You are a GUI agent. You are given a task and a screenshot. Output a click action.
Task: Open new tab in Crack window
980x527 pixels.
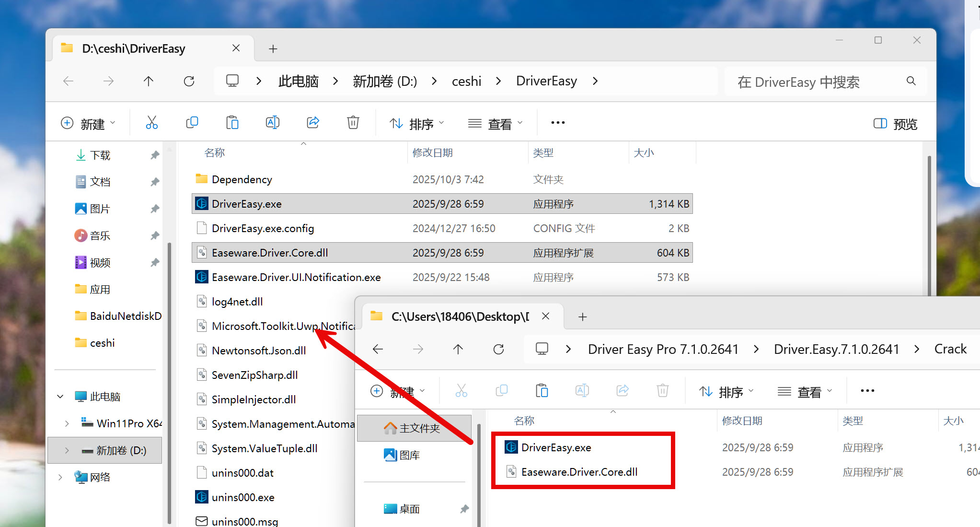click(582, 316)
